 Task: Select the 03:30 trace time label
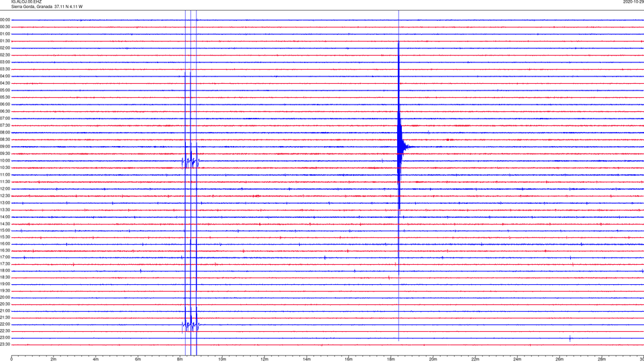[5, 69]
